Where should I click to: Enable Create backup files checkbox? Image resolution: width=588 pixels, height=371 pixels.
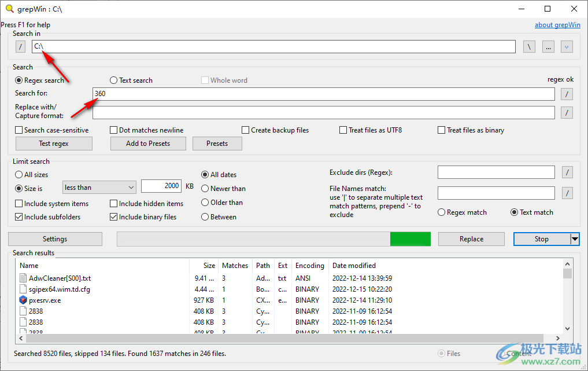click(275, 130)
